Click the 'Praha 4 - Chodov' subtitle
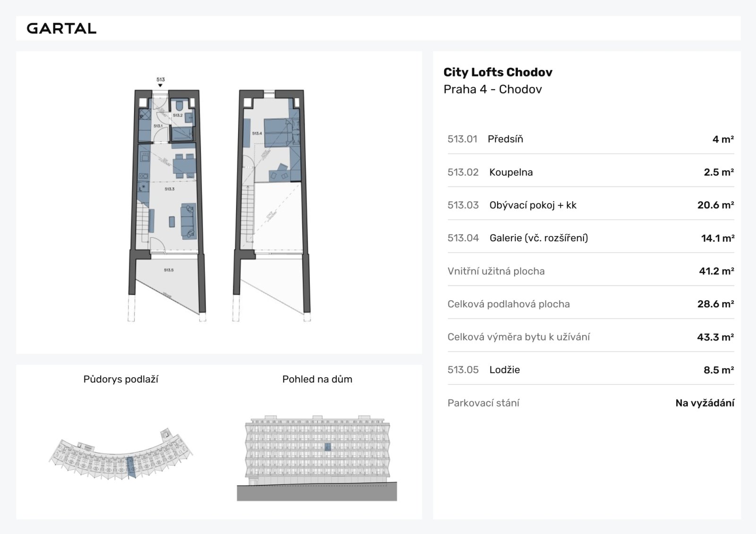Image resolution: width=756 pixels, height=534 pixels. tap(492, 89)
